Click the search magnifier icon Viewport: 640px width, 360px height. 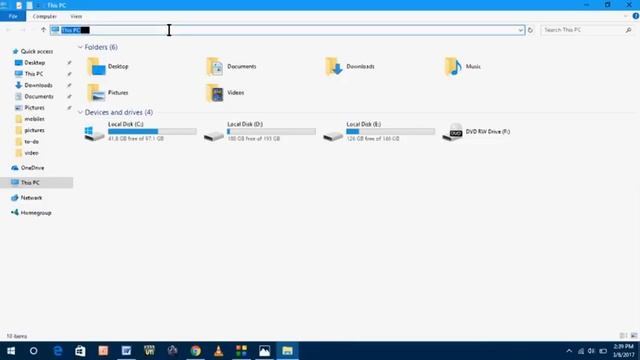[628, 30]
